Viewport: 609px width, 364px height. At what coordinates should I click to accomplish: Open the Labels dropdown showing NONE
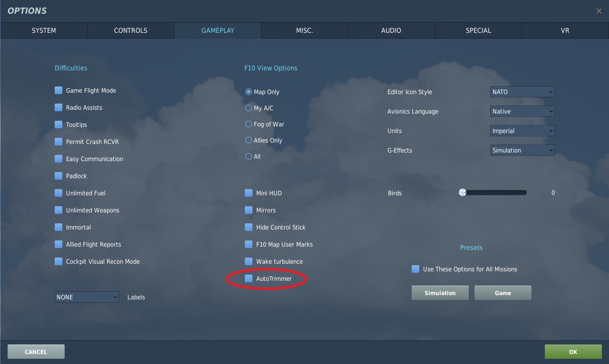(x=86, y=297)
